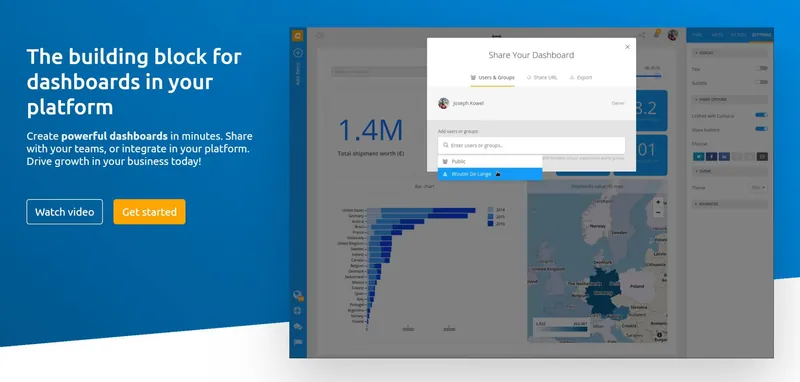The height and width of the screenshot is (382, 800).
Task: Click the Twitter share button icon
Action: point(698,157)
